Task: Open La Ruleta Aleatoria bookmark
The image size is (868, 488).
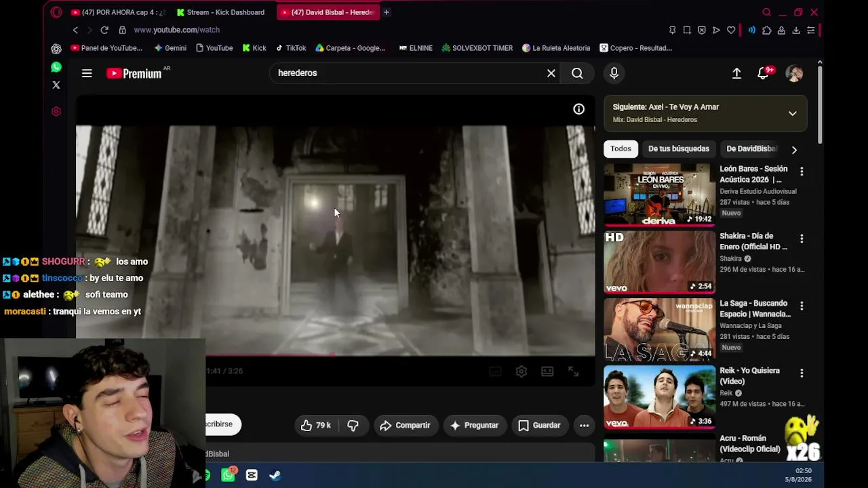Action: click(x=556, y=48)
